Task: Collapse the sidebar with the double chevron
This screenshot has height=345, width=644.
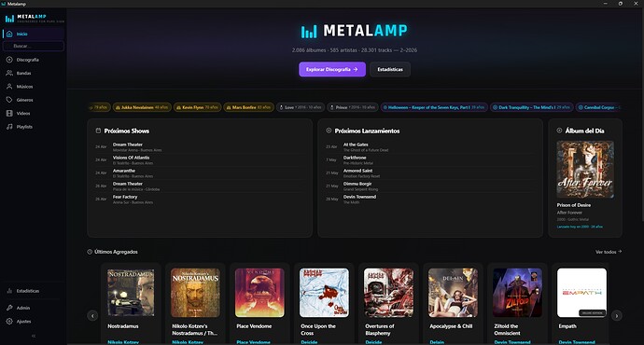Action: pyautogui.click(x=34, y=336)
